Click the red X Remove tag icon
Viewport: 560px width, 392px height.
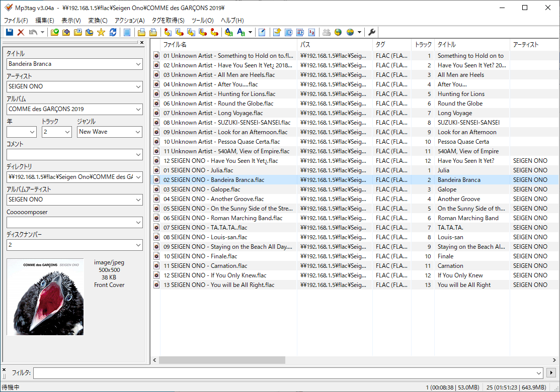pos(21,32)
